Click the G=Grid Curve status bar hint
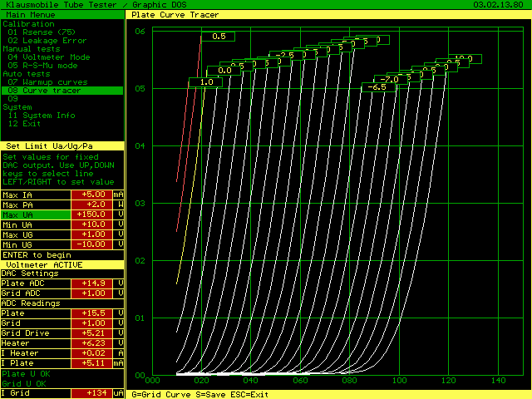 (x=164, y=394)
